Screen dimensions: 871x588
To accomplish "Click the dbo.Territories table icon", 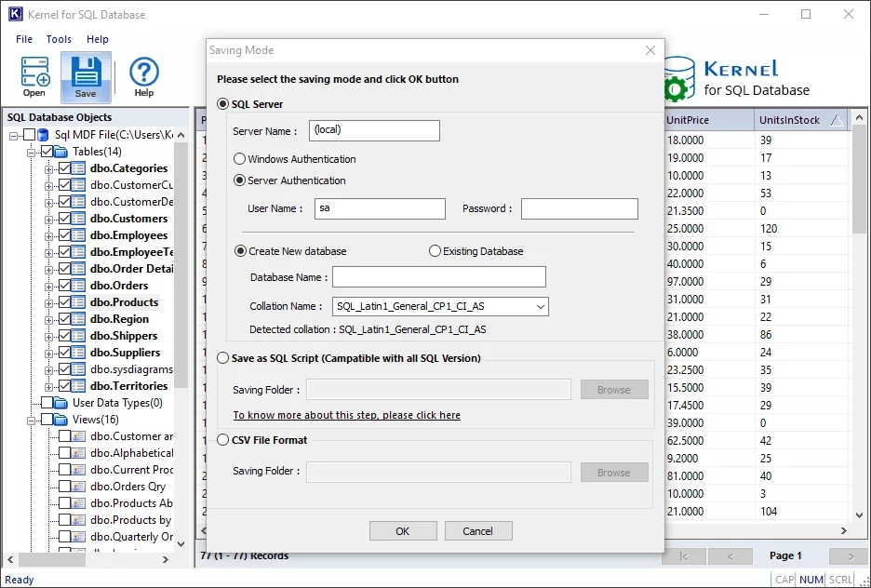I will (x=78, y=385).
